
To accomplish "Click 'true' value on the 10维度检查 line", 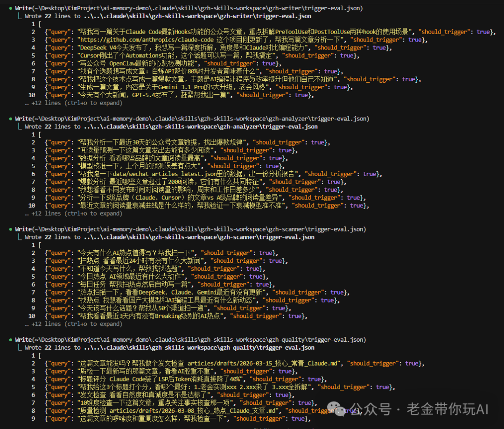I will (x=305, y=403).
